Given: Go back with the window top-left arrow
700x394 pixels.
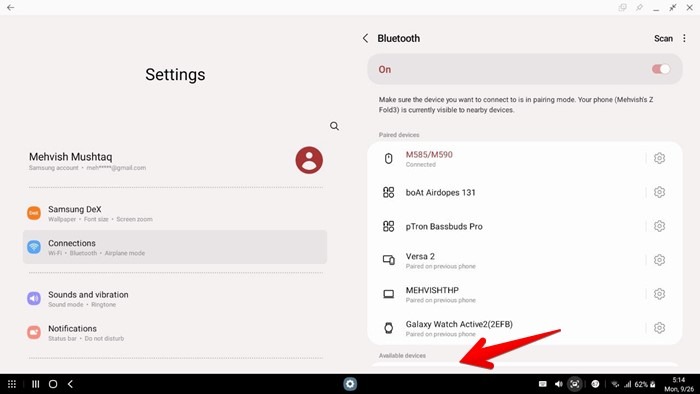Looking at the screenshot, I should click(x=10, y=8).
